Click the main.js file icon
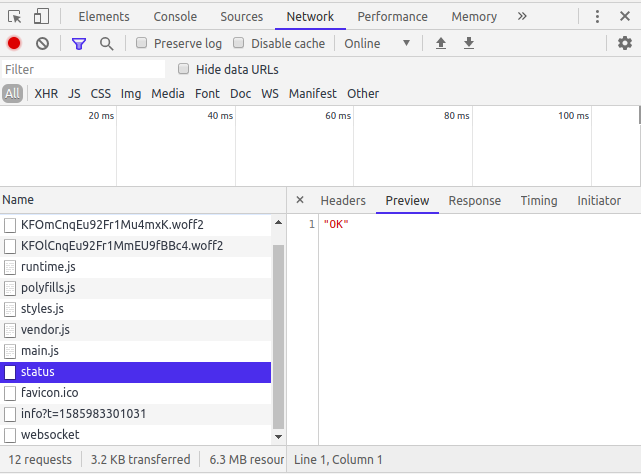Screen dimensions: 641x474 (10, 351)
